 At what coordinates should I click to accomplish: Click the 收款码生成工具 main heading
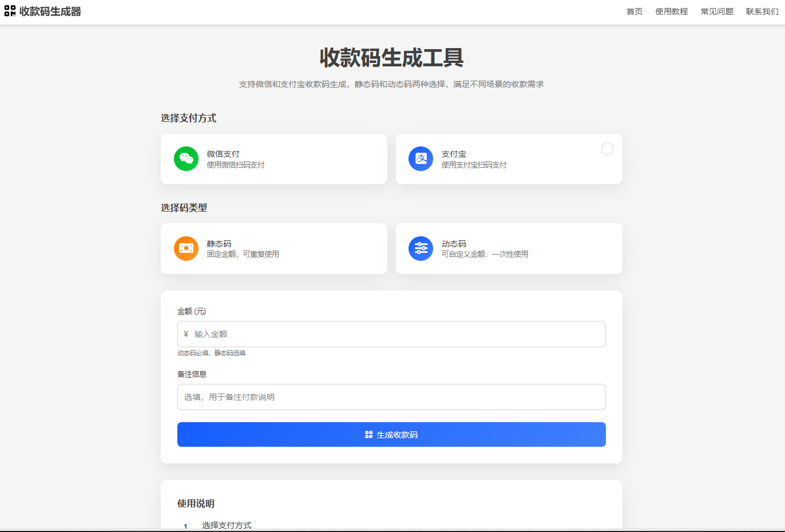click(391, 58)
